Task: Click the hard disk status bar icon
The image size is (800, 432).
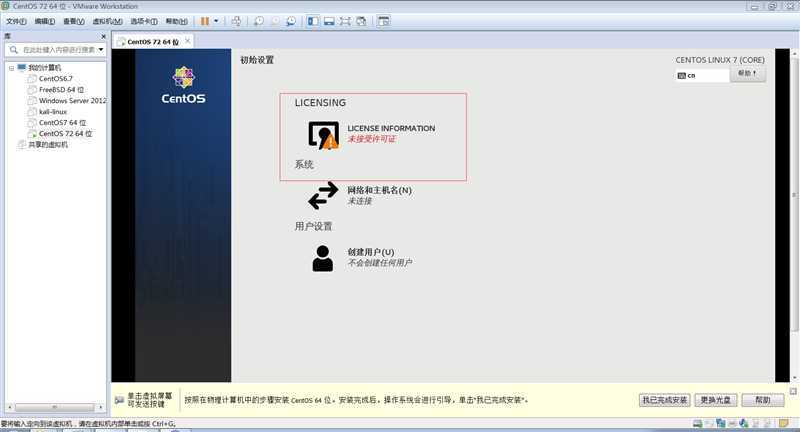Action: tap(697, 423)
